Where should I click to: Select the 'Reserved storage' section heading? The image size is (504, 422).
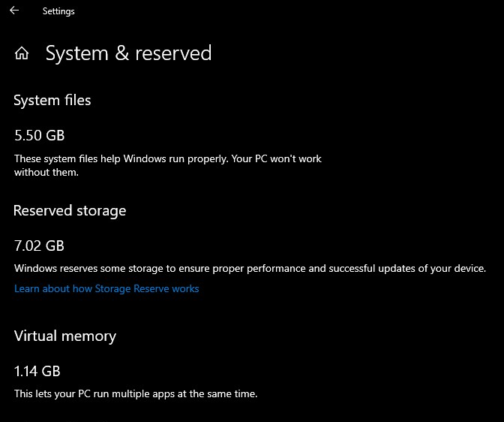click(x=70, y=211)
